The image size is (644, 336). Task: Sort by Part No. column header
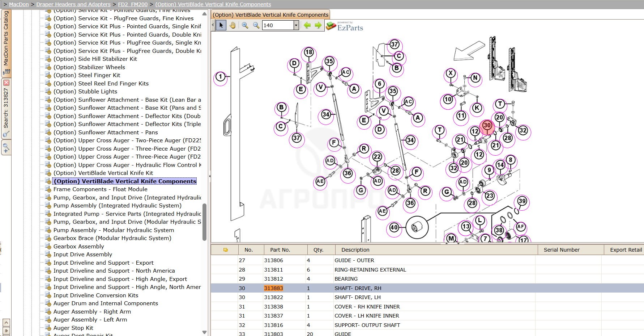coord(285,250)
